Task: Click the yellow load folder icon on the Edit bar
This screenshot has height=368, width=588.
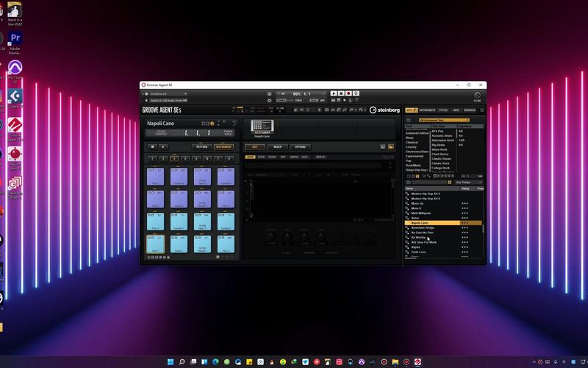Action: point(391,146)
